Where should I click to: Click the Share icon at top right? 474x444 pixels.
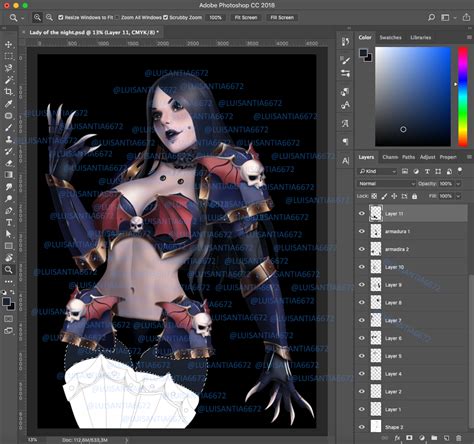click(x=466, y=17)
